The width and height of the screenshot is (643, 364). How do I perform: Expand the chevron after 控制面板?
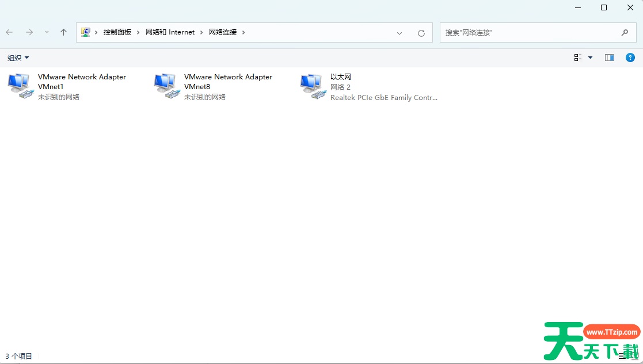[x=138, y=32]
